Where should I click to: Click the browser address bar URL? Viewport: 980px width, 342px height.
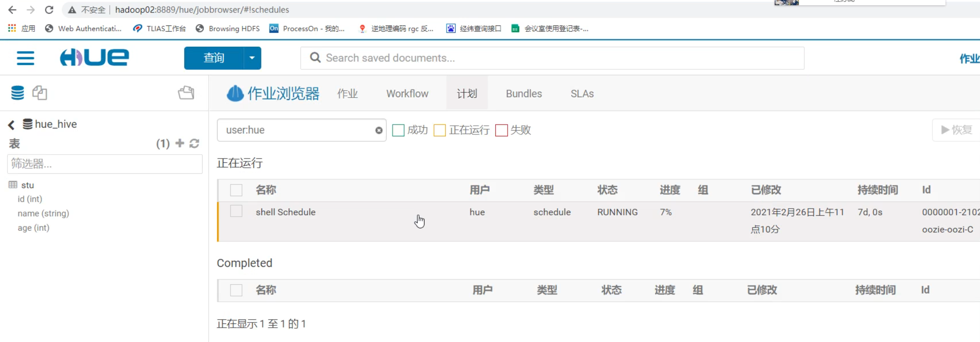point(202,10)
